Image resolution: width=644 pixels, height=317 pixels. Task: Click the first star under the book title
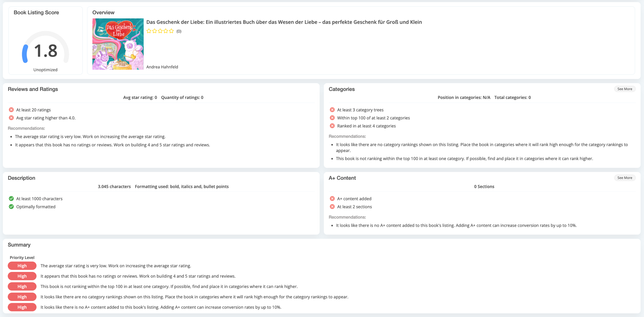(149, 31)
